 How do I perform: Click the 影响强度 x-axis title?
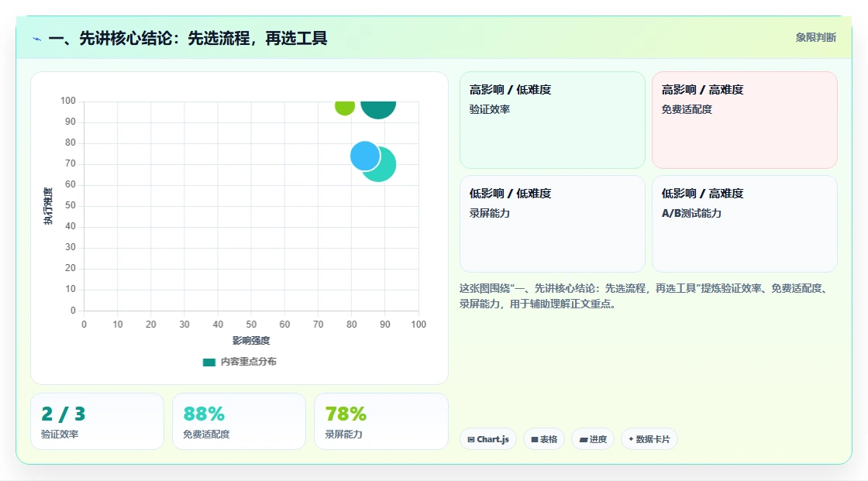point(251,340)
